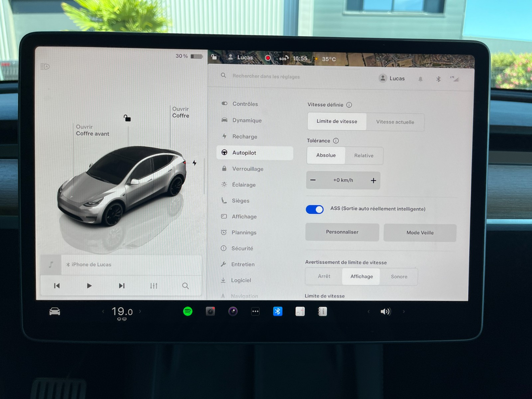This screenshot has height=399, width=532.
Task: Open Spotify app in bottom bar
Action: [x=188, y=311]
